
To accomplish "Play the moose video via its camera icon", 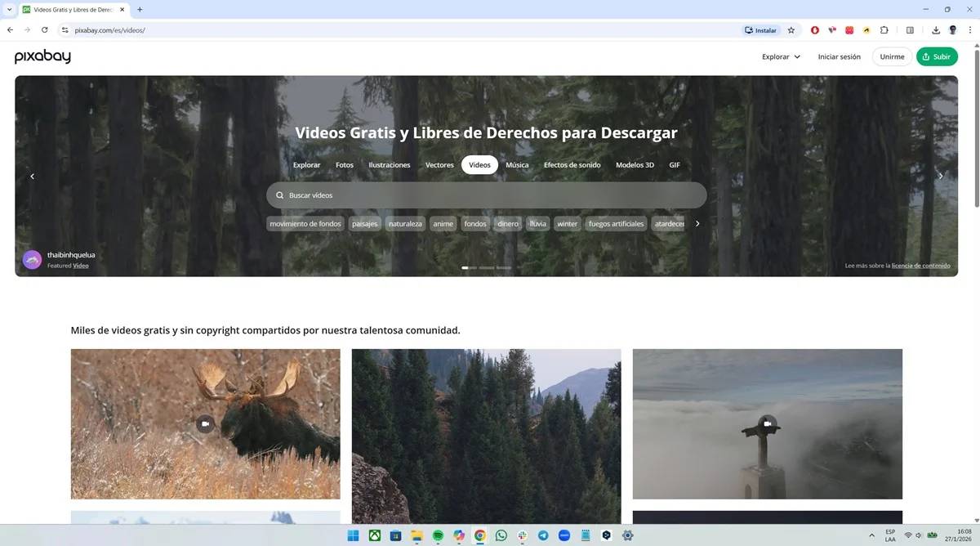I will coord(205,423).
